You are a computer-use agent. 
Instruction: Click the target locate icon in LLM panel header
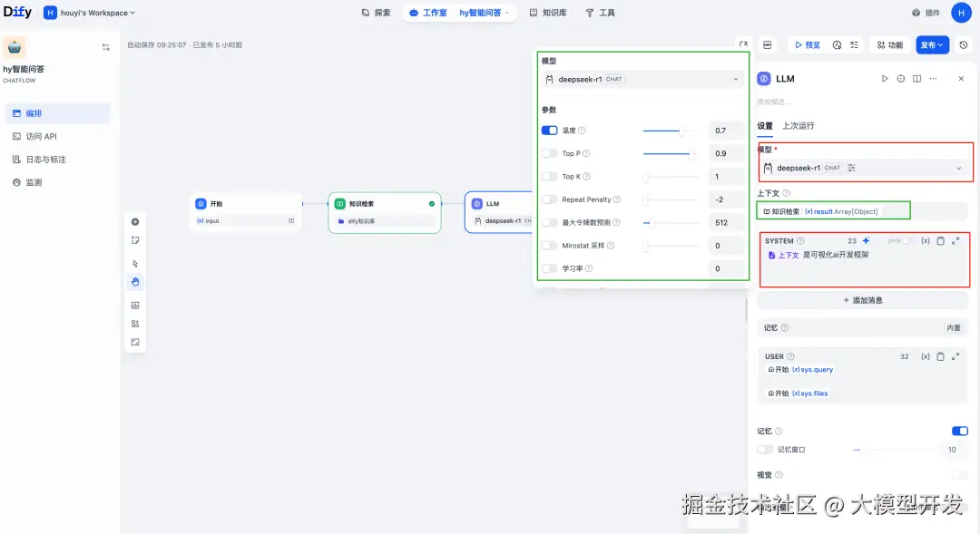click(x=901, y=79)
